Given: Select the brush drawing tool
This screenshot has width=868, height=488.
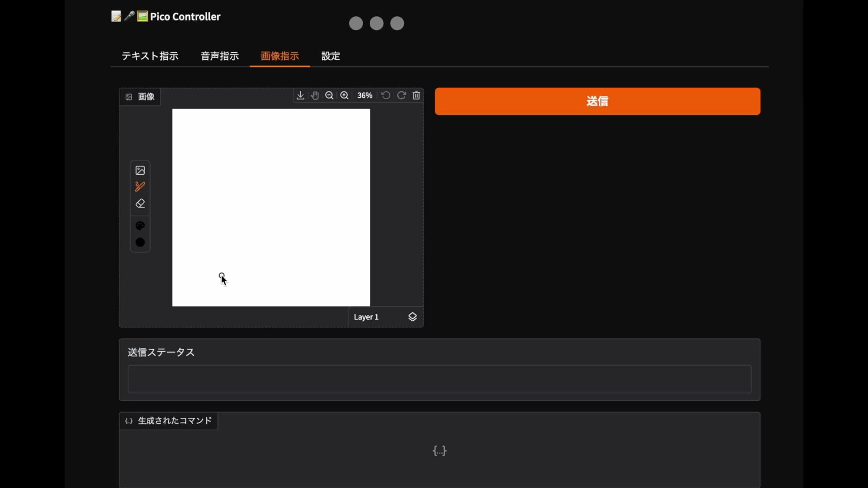Looking at the screenshot, I should pyautogui.click(x=140, y=187).
